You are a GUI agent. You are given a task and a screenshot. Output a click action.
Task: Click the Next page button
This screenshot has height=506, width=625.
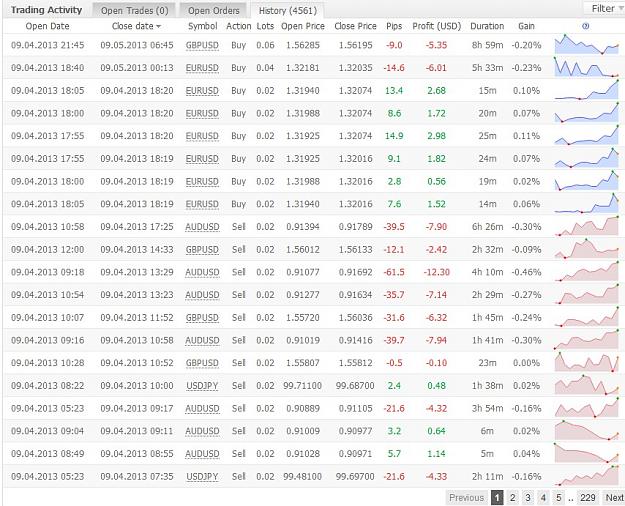tap(614, 498)
